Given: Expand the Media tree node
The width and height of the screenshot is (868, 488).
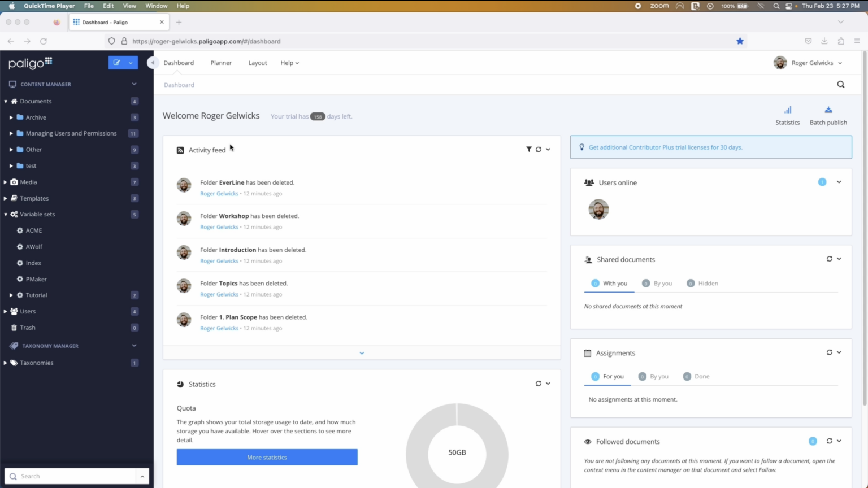Looking at the screenshot, I should [x=6, y=182].
